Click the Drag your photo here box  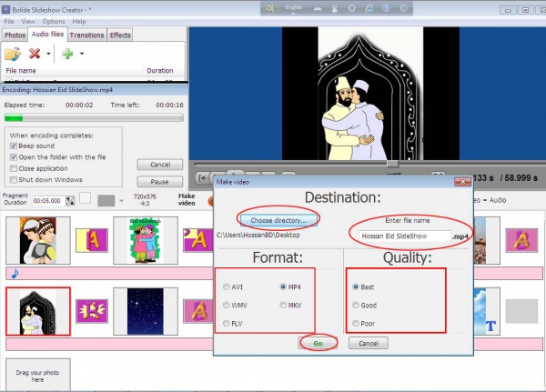[38, 375]
